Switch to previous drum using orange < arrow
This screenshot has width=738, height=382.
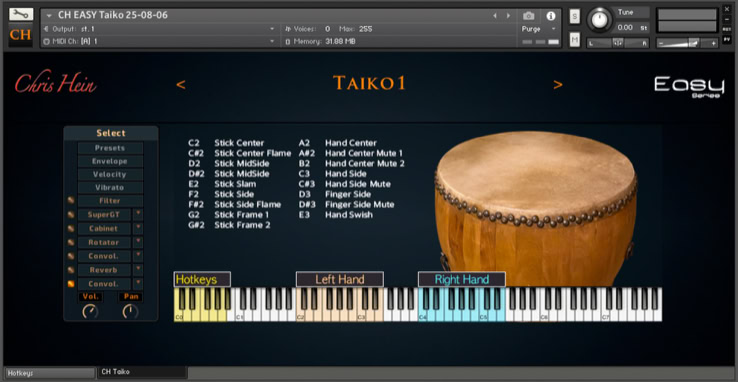[181, 85]
